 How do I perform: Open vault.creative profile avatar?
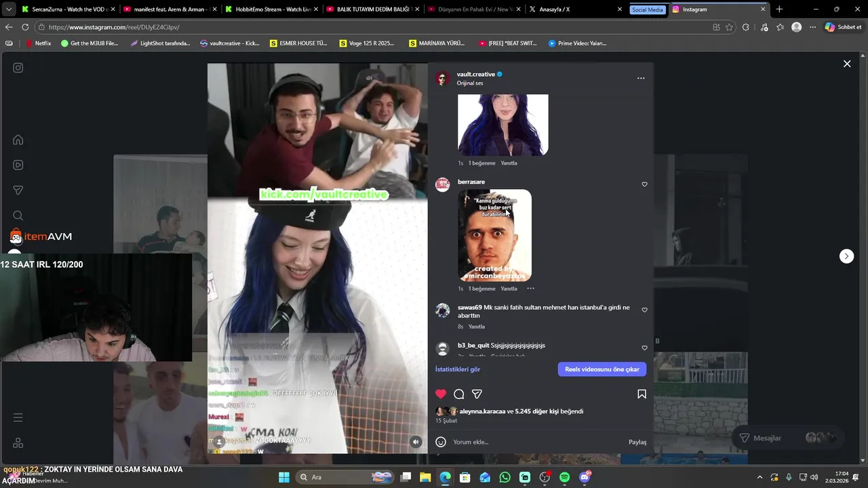pos(443,78)
